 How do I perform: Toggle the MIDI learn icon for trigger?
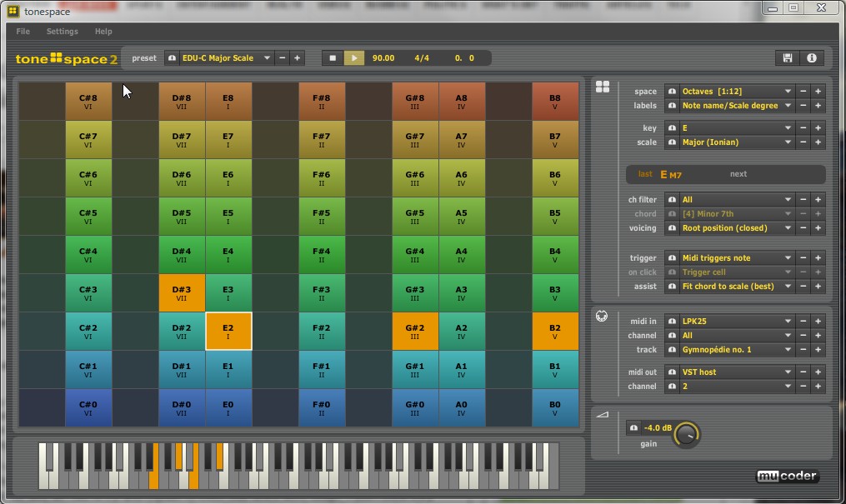pyautogui.click(x=672, y=257)
